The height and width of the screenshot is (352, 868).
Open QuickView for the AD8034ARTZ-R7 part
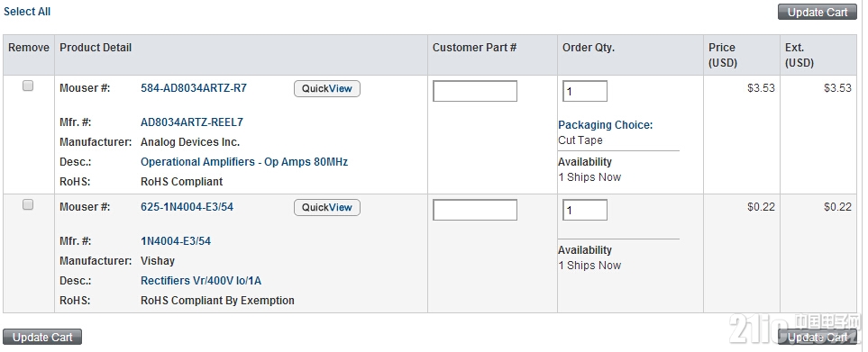tap(326, 88)
